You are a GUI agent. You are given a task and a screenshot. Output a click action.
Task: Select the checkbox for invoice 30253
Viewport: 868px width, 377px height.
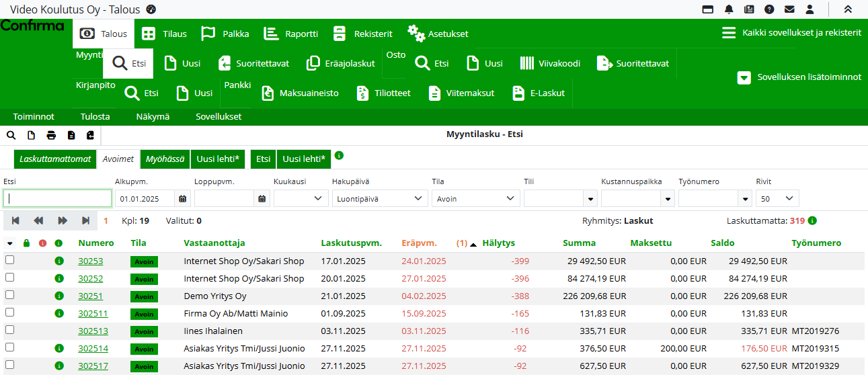click(x=9, y=261)
